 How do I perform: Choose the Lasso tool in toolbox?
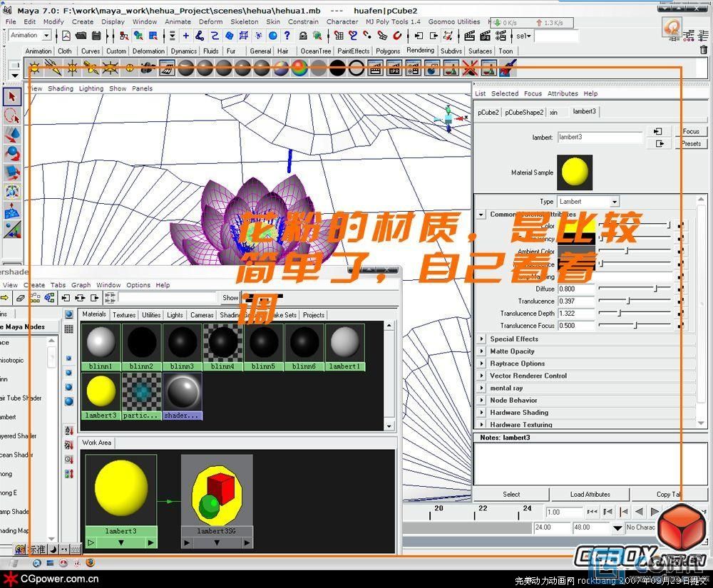pos(12,115)
